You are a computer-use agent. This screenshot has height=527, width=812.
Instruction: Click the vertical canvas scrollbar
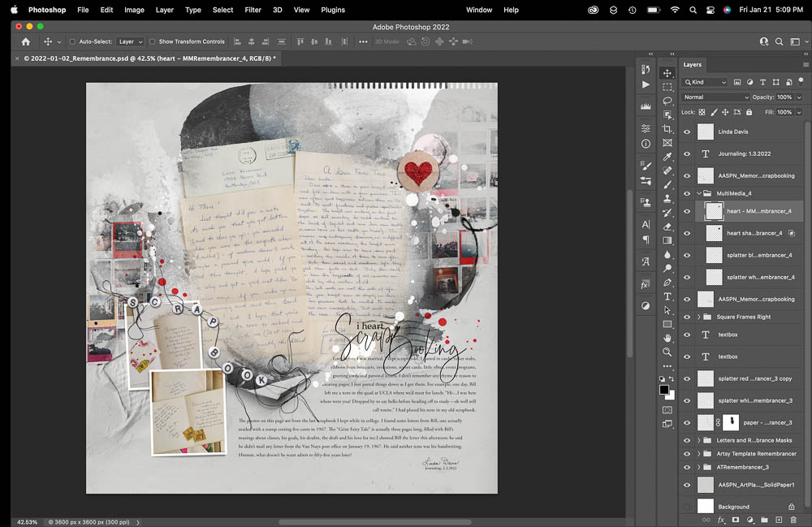(x=630, y=274)
